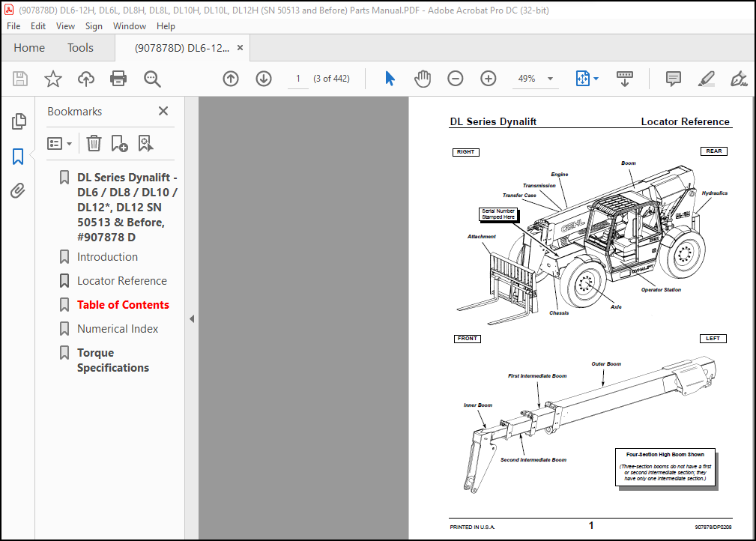Open the Window menu
756x541 pixels.
[129, 26]
